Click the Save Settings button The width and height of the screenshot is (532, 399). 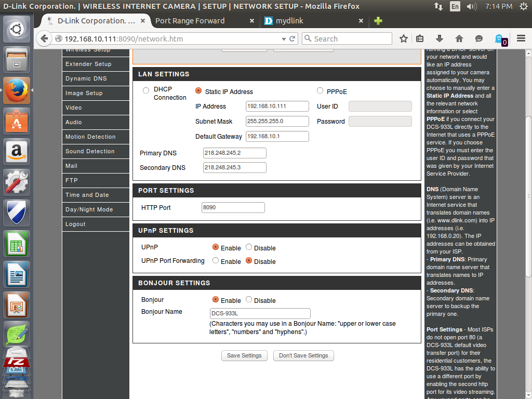point(244,355)
